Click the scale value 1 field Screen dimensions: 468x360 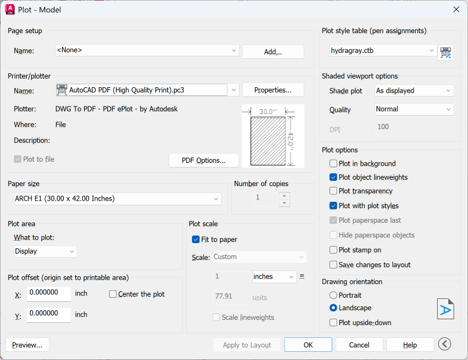pyautogui.click(x=231, y=276)
